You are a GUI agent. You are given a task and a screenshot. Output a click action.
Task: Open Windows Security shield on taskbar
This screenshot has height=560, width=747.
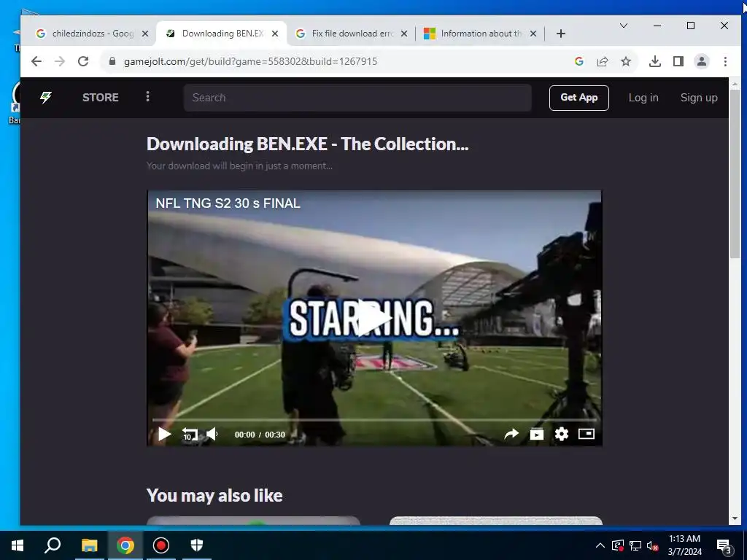click(x=197, y=545)
